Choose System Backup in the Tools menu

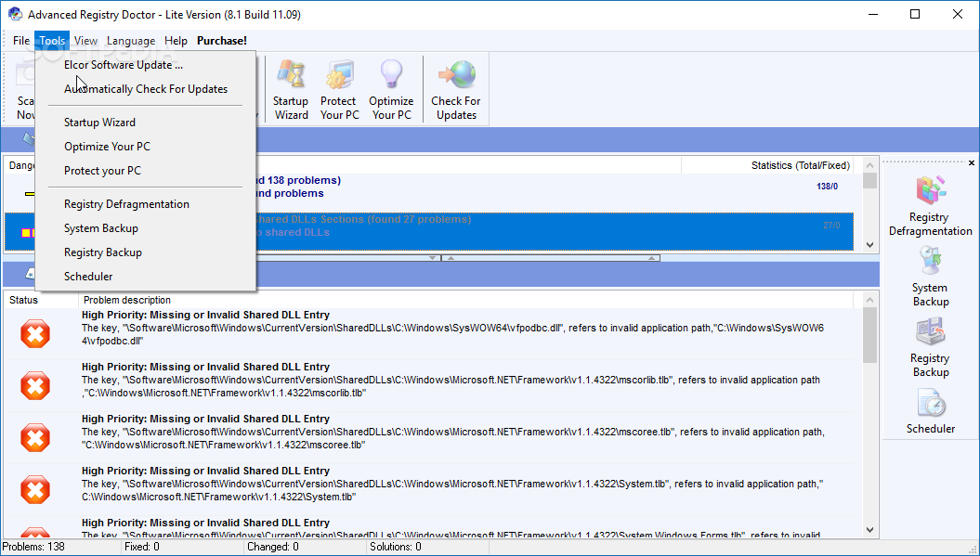(x=145, y=228)
